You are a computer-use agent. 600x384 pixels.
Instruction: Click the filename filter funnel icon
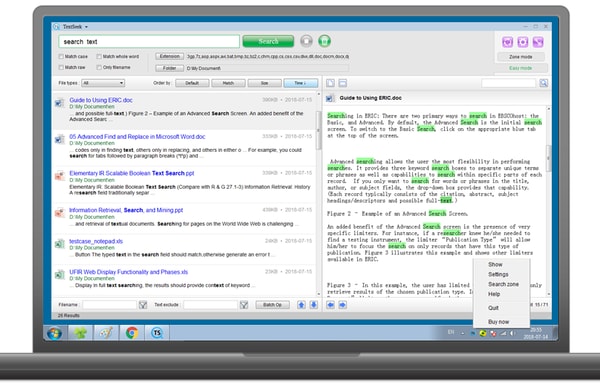[x=143, y=305]
